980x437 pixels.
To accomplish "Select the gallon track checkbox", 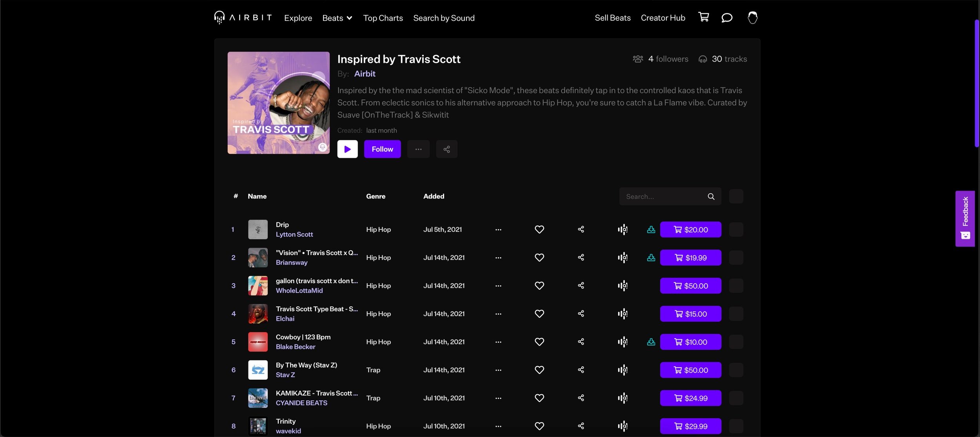I will (x=736, y=286).
